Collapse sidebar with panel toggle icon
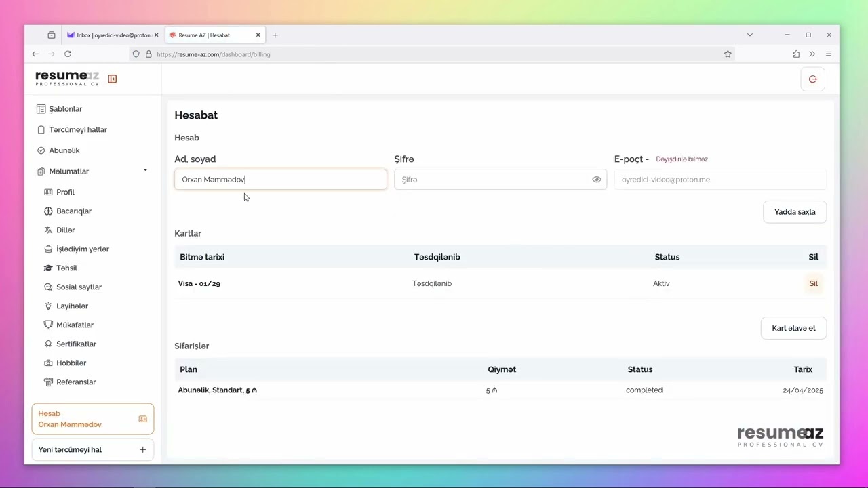This screenshot has height=488, width=868. click(113, 79)
